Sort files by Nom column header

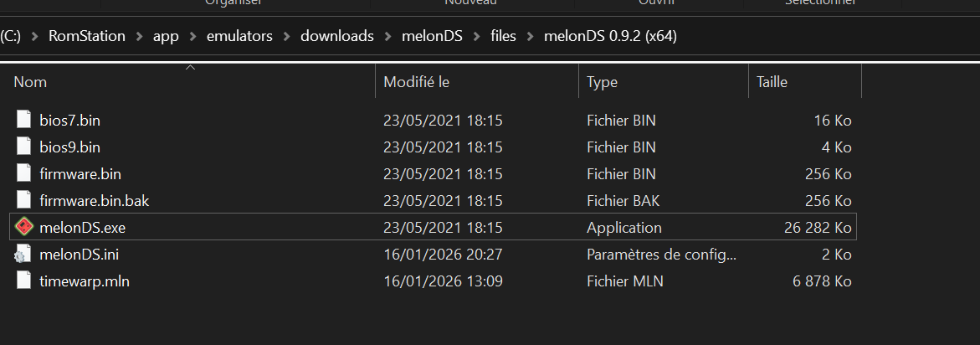click(x=30, y=82)
